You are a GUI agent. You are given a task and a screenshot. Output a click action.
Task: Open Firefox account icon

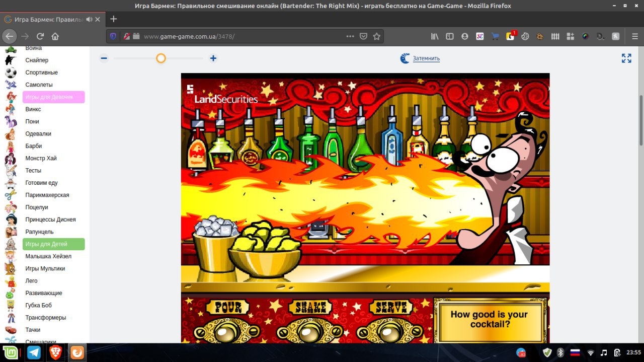pyautogui.click(x=465, y=36)
